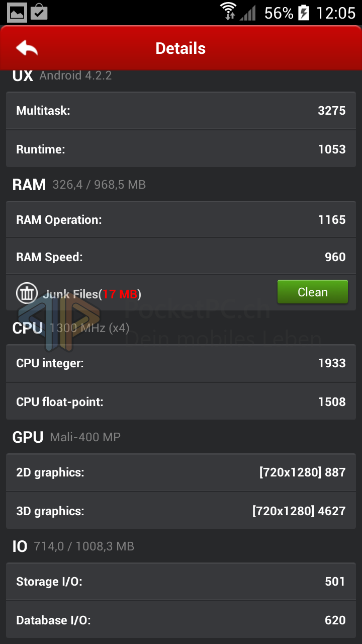Open the gallery notification icon in status bar
The width and height of the screenshot is (362, 644).
(17, 12)
